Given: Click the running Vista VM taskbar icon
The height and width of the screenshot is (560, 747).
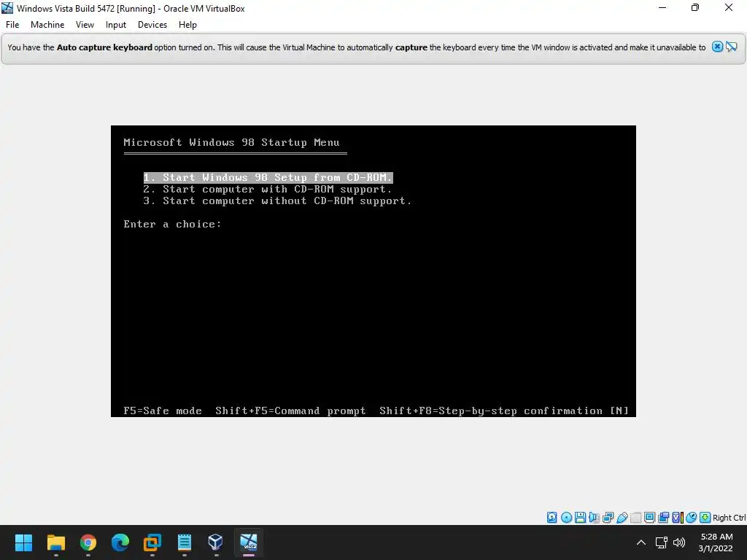Looking at the screenshot, I should click(249, 542).
